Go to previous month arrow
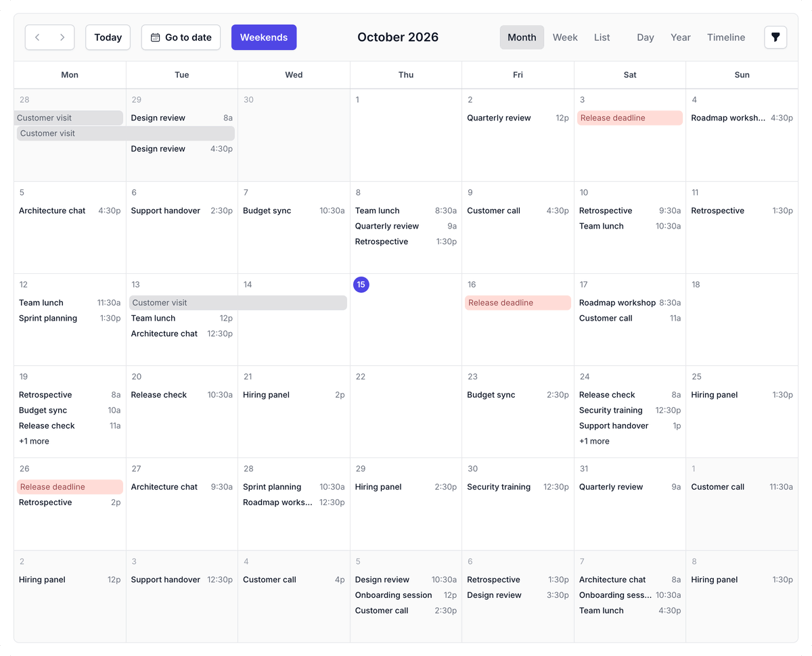812x656 pixels. (37, 37)
